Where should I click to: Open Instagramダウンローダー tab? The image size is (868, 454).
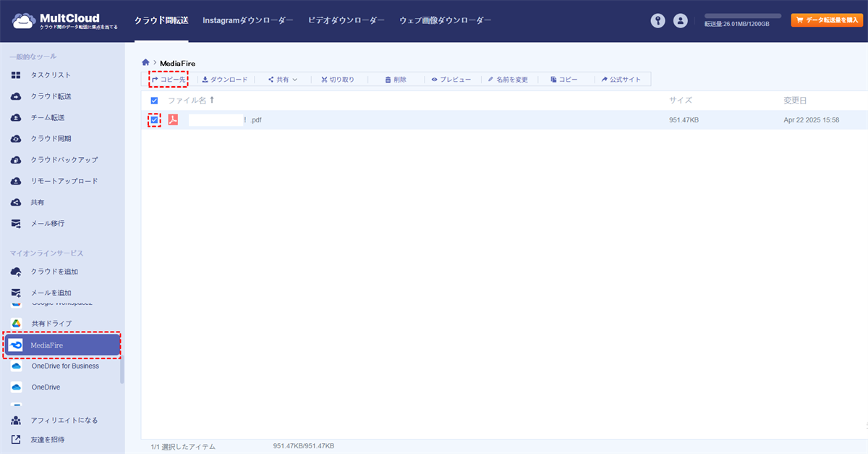coord(248,21)
